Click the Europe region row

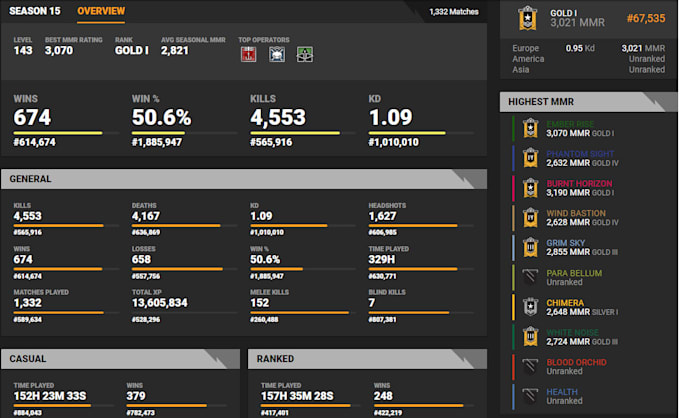(x=588, y=48)
